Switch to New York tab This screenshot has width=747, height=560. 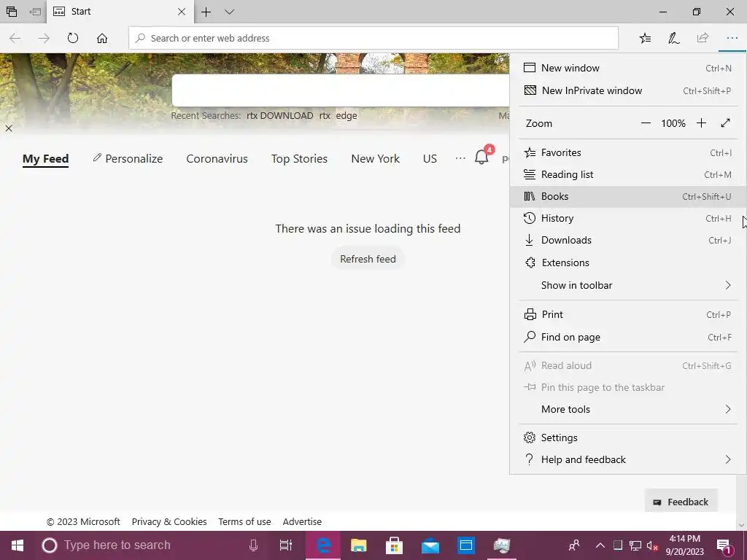[376, 158]
